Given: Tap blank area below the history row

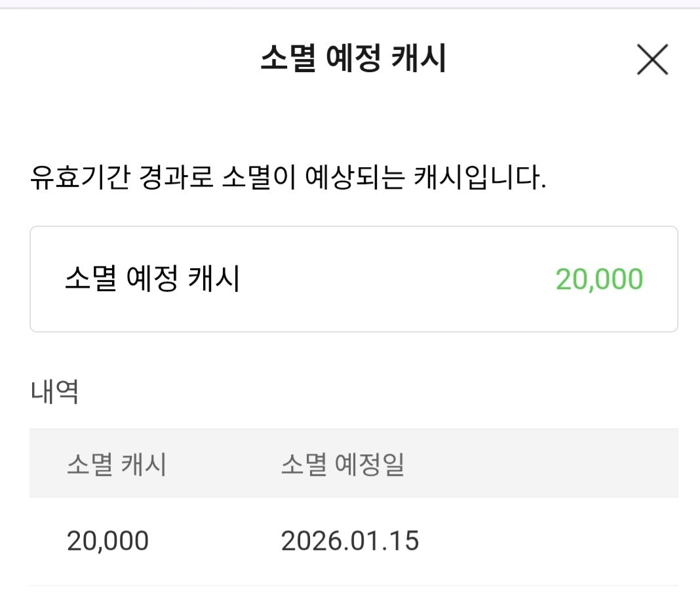Looking at the screenshot, I should click(350, 598).
